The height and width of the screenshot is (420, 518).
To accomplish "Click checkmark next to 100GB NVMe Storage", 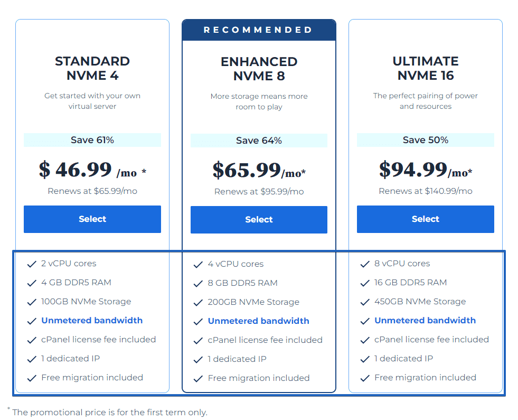I will pyautogui.click(x=32, y=302).
